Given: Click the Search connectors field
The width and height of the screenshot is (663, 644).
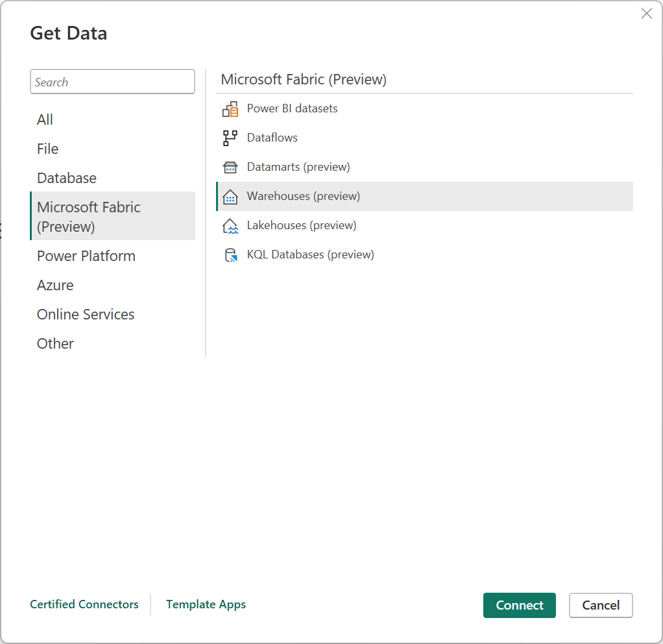Looking at the screenshot, I should pyautogui.click(x=112, y=81).
